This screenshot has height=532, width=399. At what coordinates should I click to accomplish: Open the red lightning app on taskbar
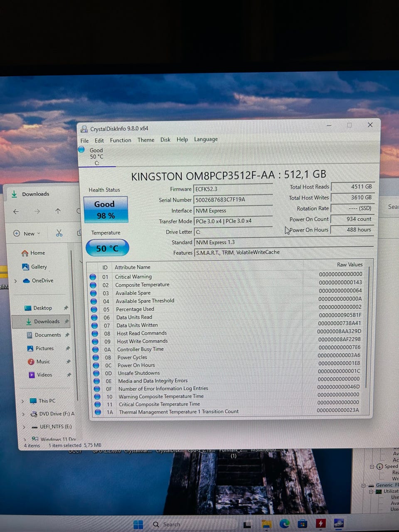click(x=320, y=523)
